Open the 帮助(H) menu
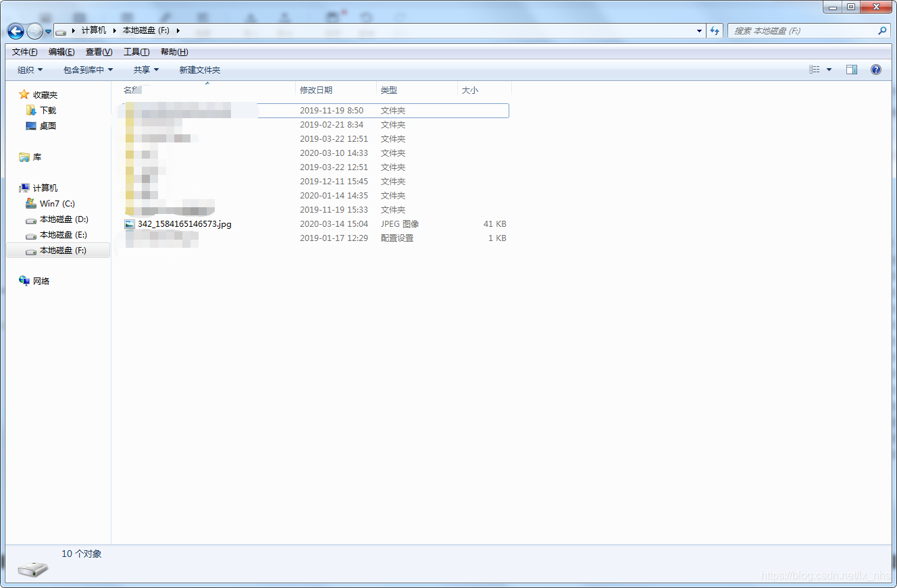 pyautogui.click(x=174, y=52)
